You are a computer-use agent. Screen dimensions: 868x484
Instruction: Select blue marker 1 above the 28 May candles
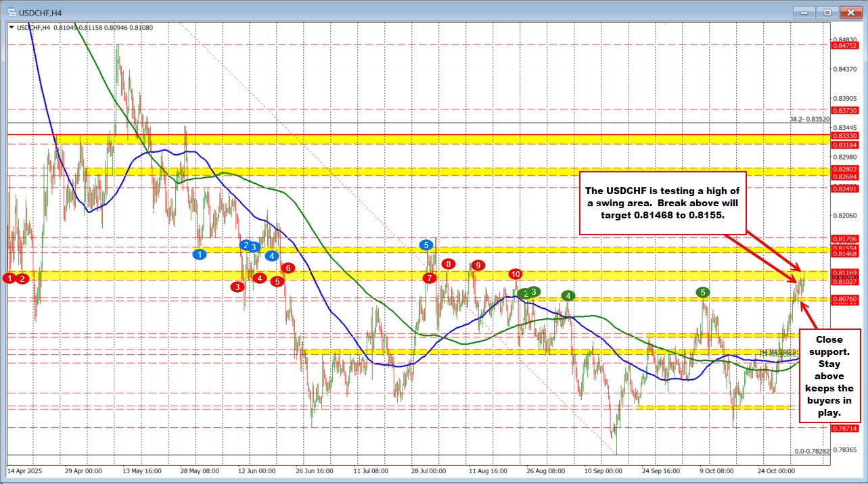tap(200, 255)
